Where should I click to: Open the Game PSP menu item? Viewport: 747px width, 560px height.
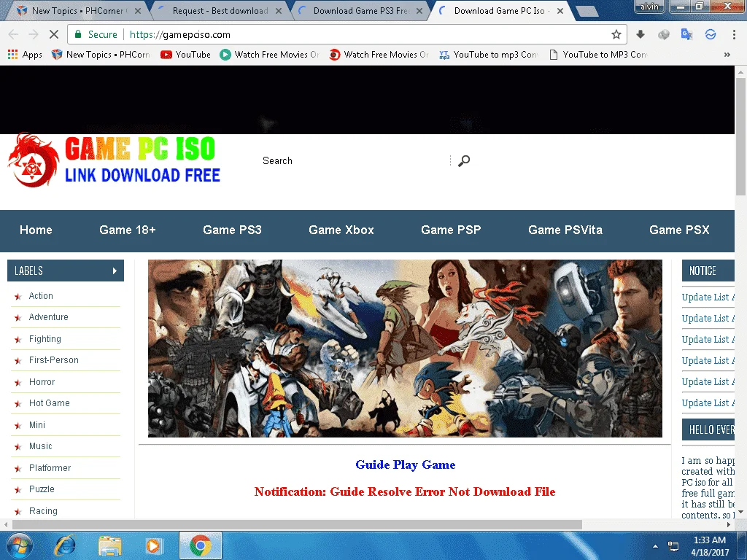click(x=451, y=230)
